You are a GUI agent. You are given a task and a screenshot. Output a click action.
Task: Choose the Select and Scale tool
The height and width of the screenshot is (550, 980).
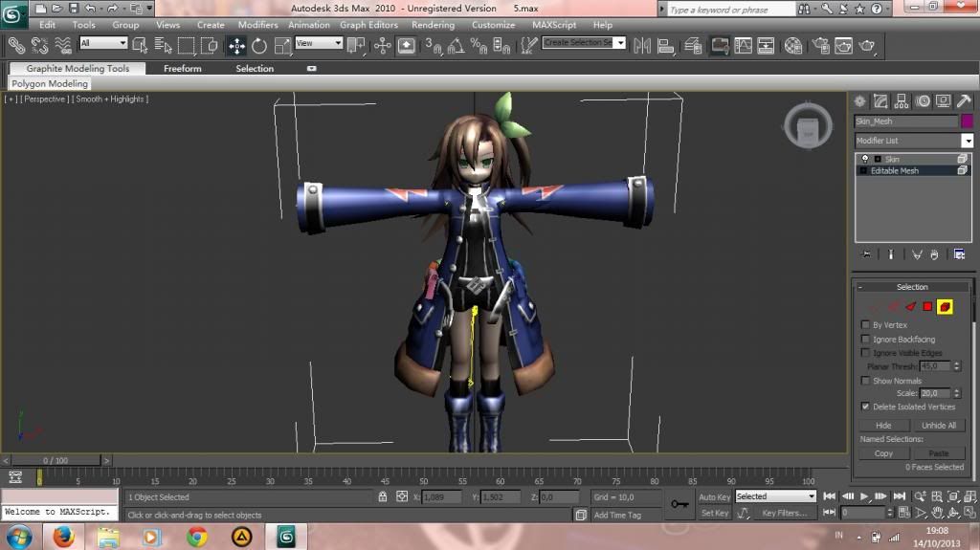pos(282,46)
